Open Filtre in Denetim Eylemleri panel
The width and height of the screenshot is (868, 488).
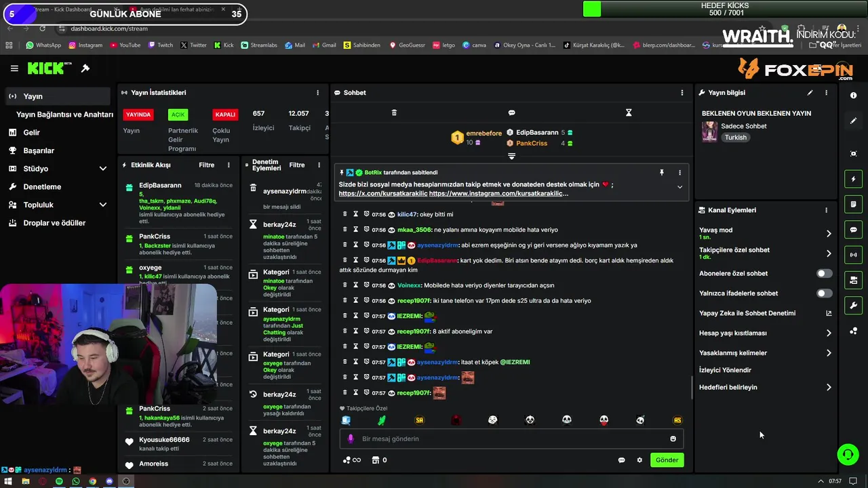297,165
